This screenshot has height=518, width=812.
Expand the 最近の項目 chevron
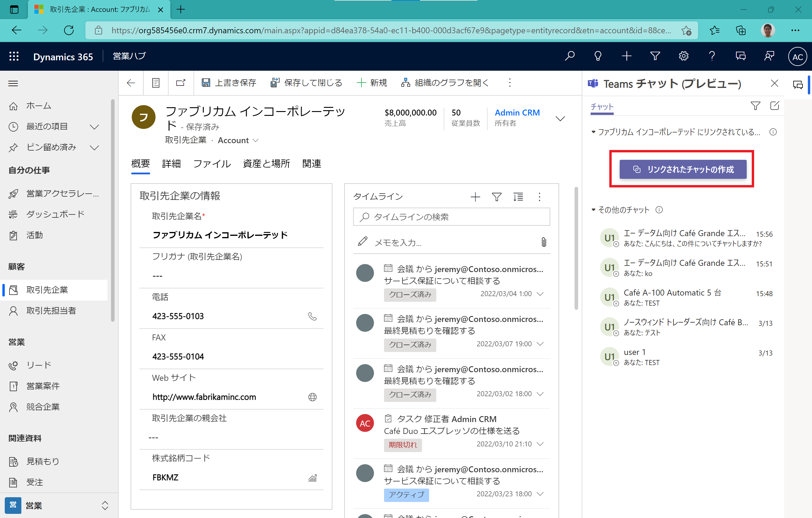[94, 127]
